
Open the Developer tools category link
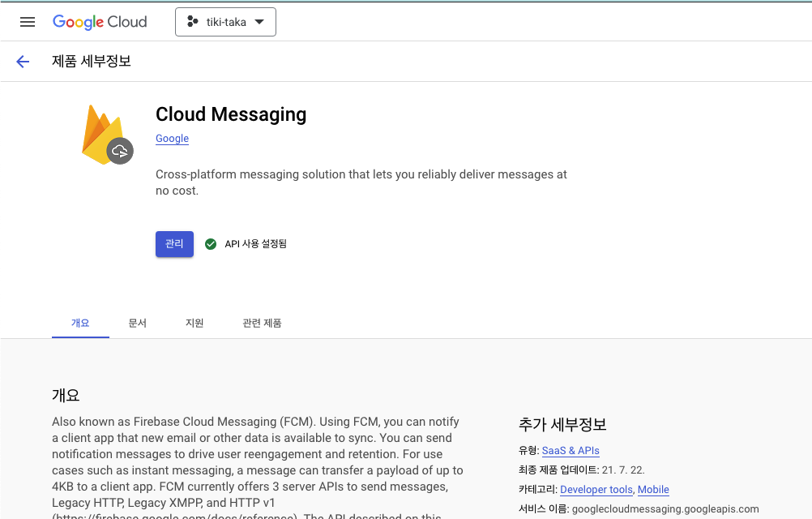tap(596, 490)
